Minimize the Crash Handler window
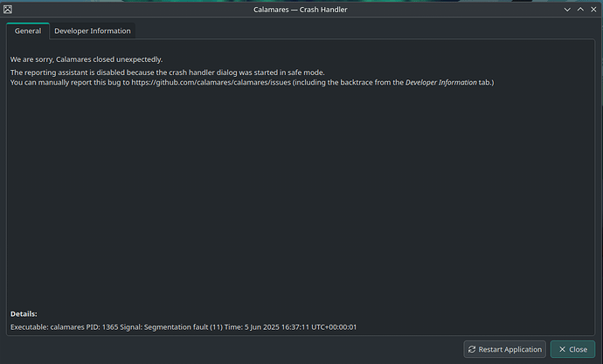603x364 pixels. pos(567,10)
